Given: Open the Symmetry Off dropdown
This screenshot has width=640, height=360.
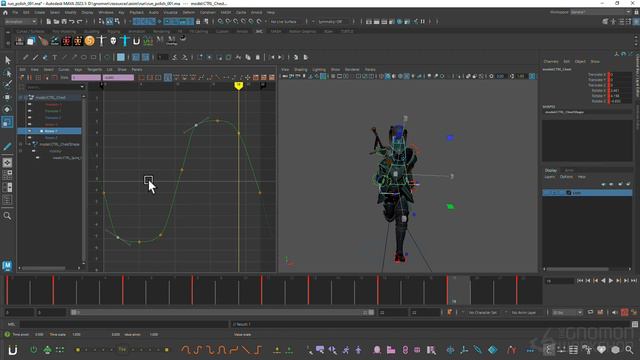Looking at the screenshot, I should (x=331, y=21).
